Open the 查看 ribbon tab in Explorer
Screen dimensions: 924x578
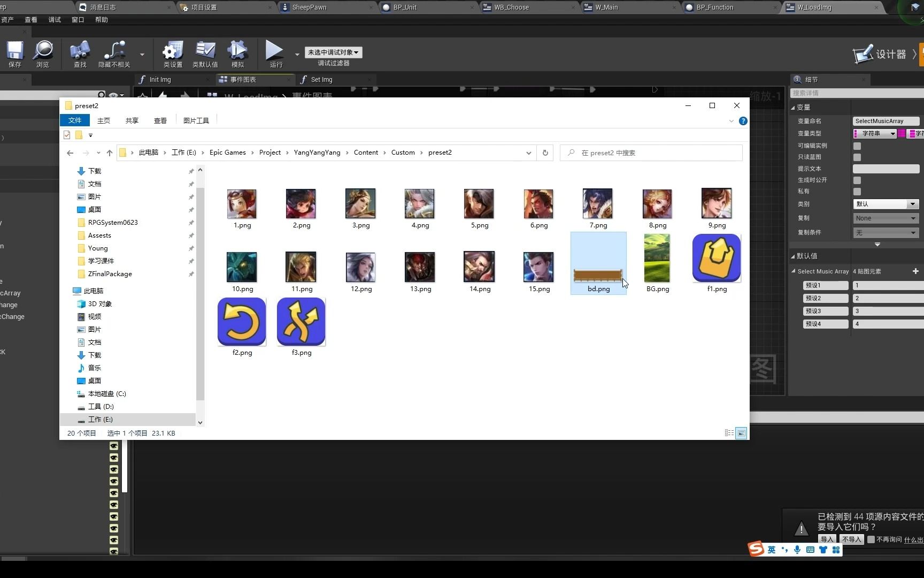click(x=160, y=120)
